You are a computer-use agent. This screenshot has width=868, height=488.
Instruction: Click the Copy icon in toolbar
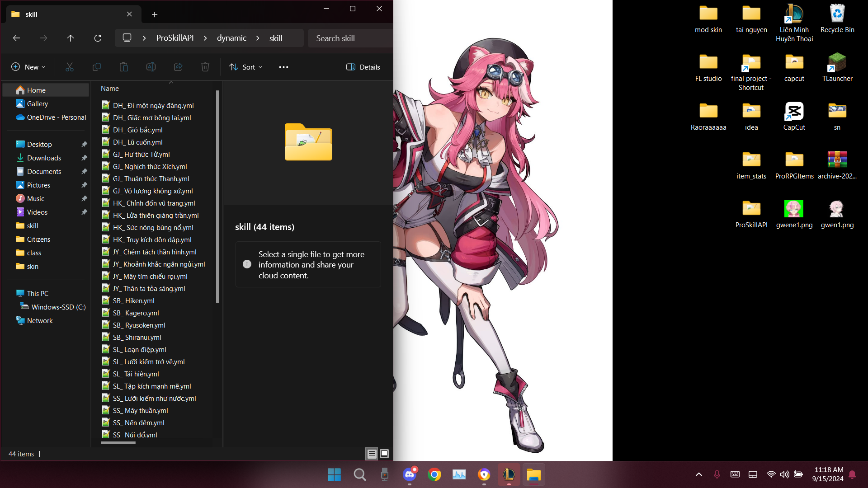click(x=97, y=67)
